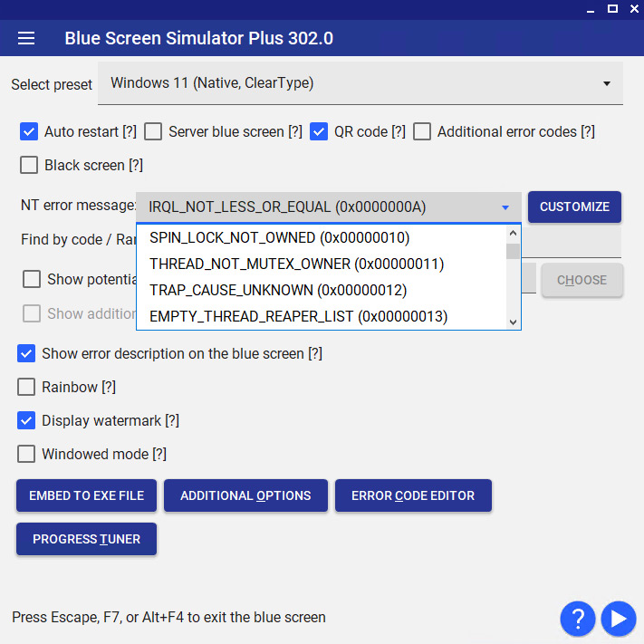Close the Blue Screen Simulator window

click(634, 9)
